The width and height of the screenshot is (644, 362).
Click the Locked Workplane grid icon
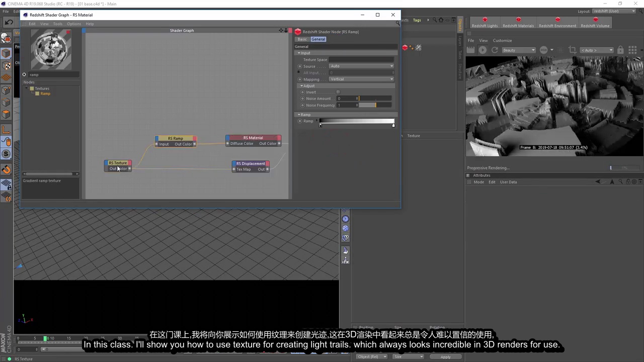tap(6, 184)
